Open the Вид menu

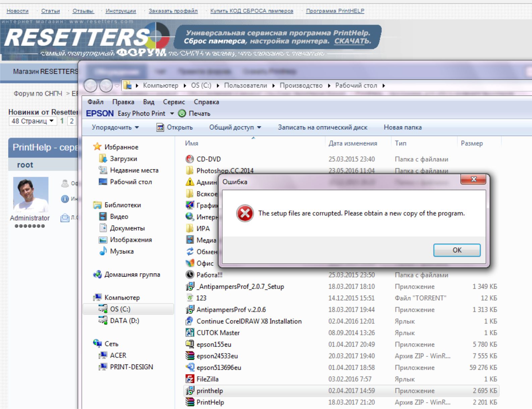(x=149, y=102)
